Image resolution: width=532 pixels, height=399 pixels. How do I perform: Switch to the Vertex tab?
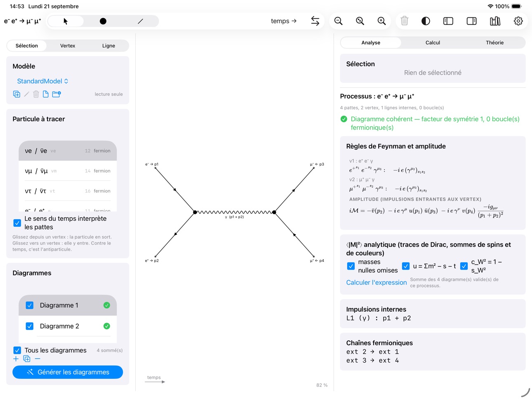[68, 46]
